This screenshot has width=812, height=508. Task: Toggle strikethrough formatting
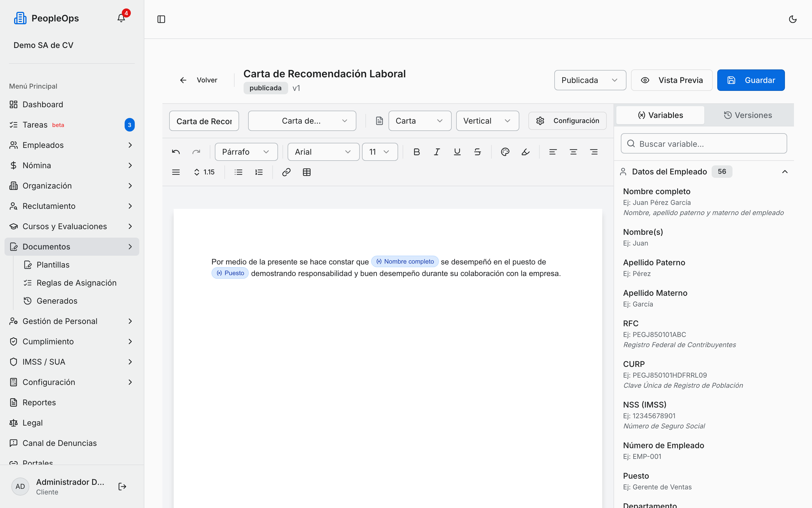(477, 152)
